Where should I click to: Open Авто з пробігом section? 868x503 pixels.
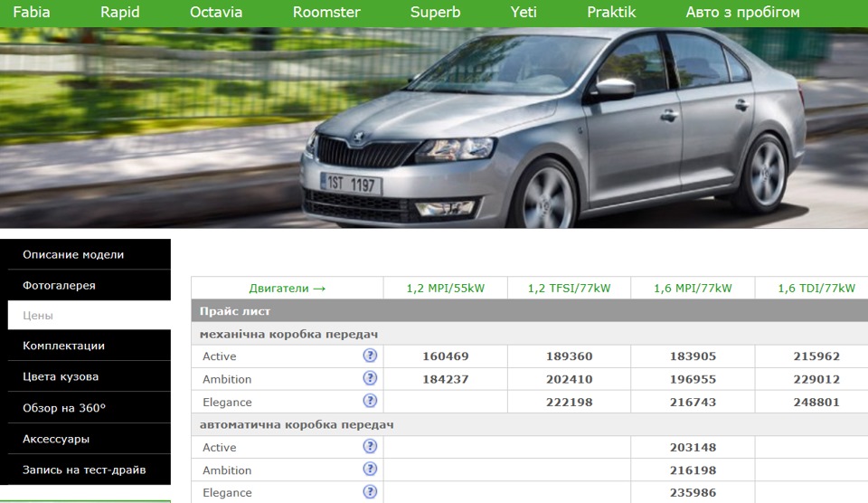click(743, 12)
